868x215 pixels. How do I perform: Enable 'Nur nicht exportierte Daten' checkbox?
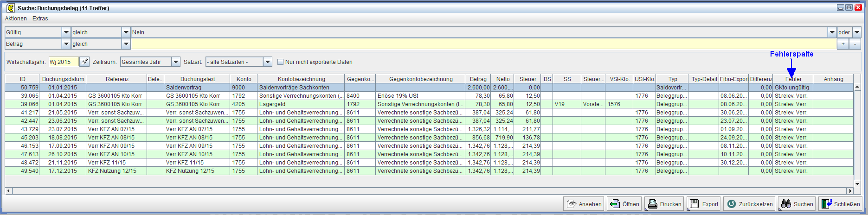click(x=280, y=62)
